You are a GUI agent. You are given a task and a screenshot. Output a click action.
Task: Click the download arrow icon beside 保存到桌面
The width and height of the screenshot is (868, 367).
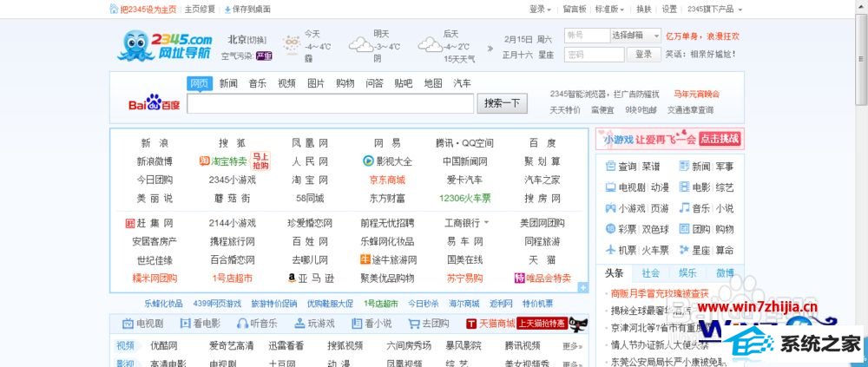click(227, 10)
